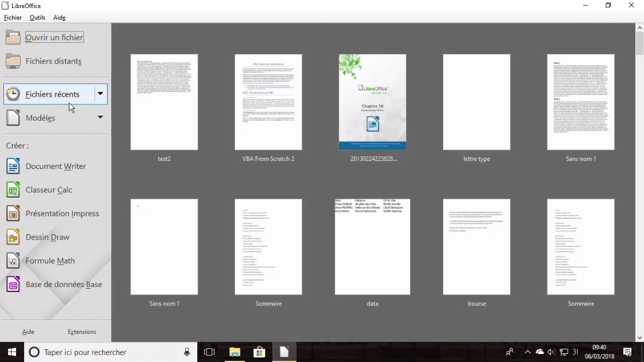Image resolution: width=644 pixels, height=362 pixels.
Task: Click the Formule Math icon
Action: (x=13, y=261)
